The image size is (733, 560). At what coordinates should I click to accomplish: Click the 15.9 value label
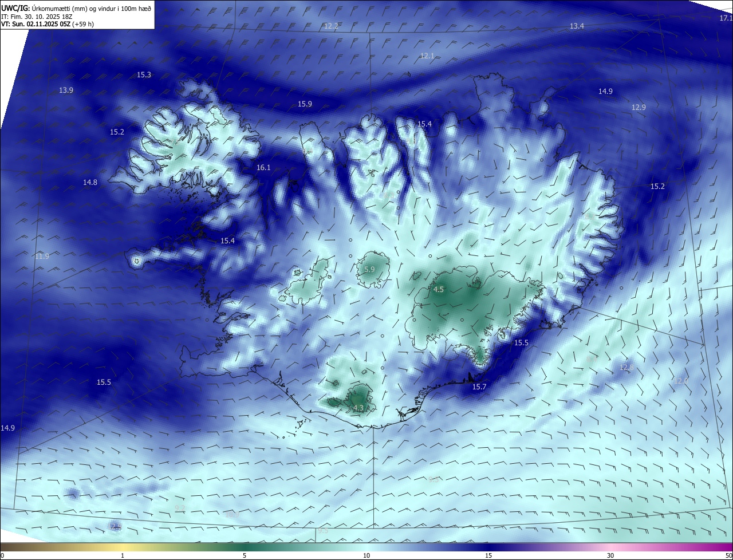pyautogui.click(x=305, y=104)
